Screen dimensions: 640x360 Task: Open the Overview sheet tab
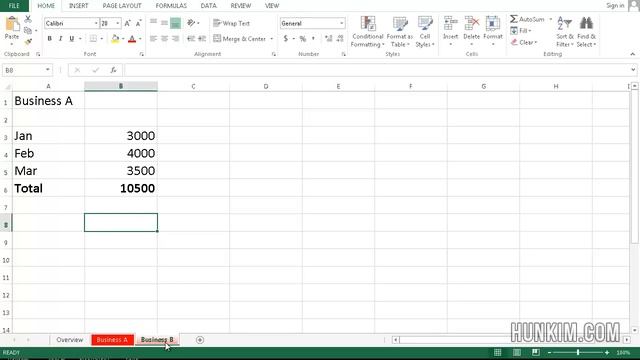point(69,340)
